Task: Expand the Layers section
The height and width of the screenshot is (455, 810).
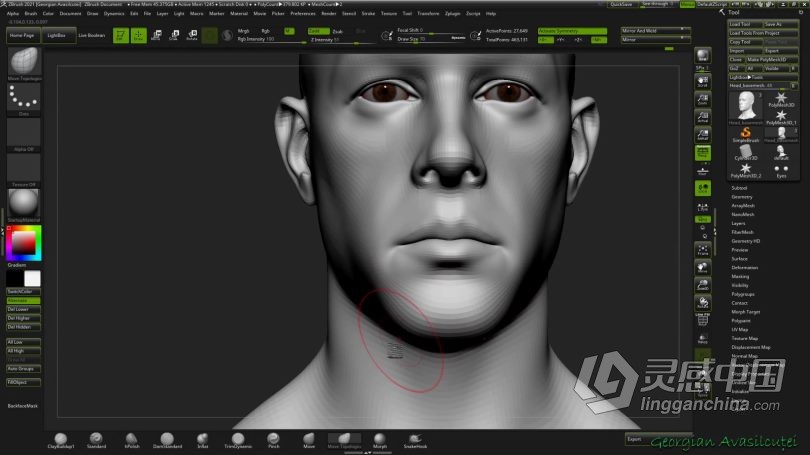Action: click(738, 223)
